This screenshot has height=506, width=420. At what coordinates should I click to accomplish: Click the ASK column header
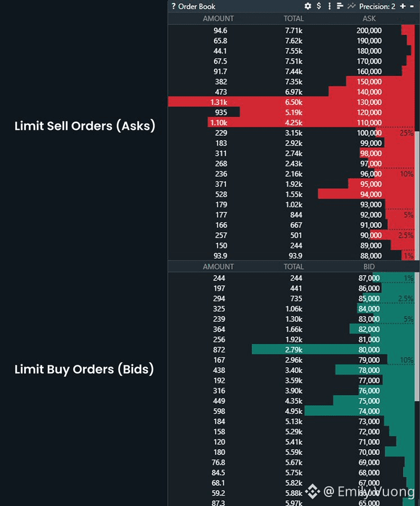[369, 19]
